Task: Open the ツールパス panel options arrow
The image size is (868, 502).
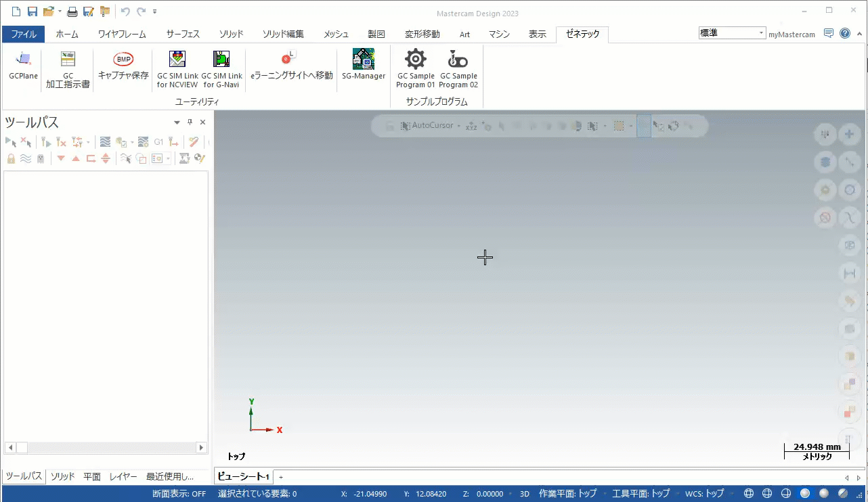Action: pos(177,122)
